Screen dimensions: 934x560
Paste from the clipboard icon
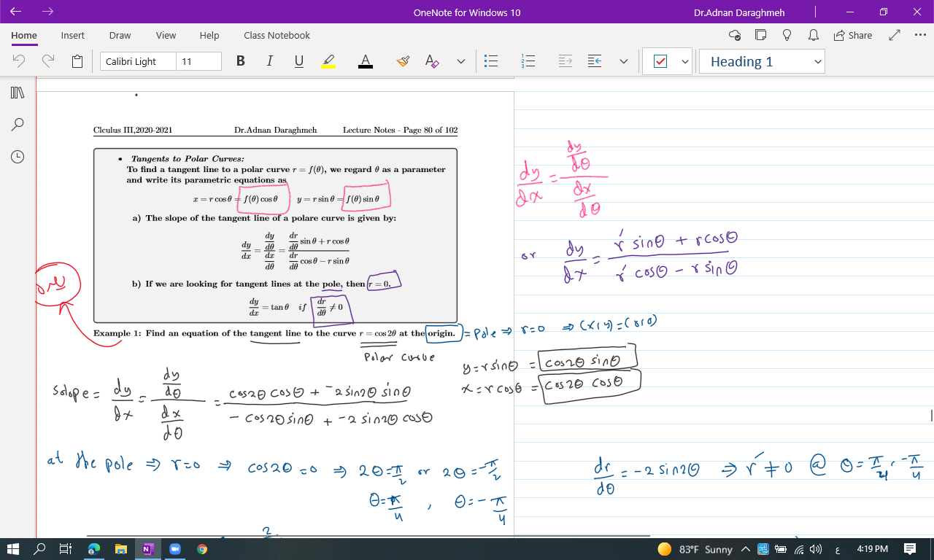[x=77, y=61]
